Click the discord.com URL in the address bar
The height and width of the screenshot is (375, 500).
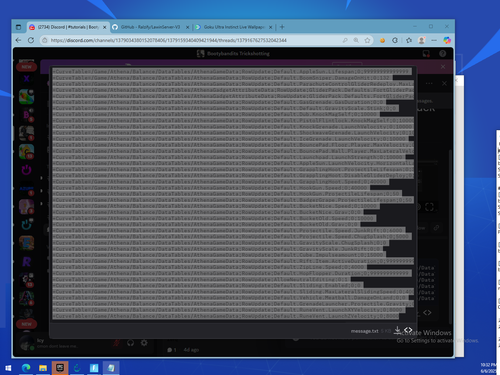(168, 40)
